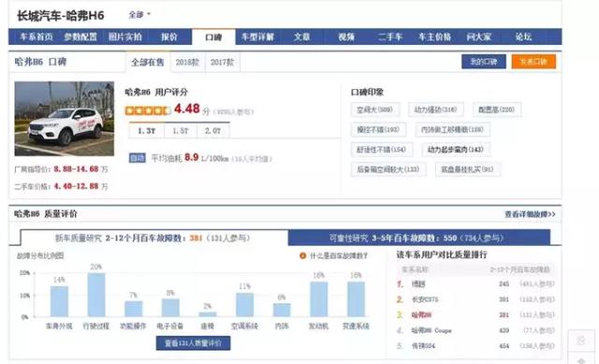The height and width of the screenshot is (364, 599).
Task: Open the 查看详细故障>> link
Action: (531, 214)
